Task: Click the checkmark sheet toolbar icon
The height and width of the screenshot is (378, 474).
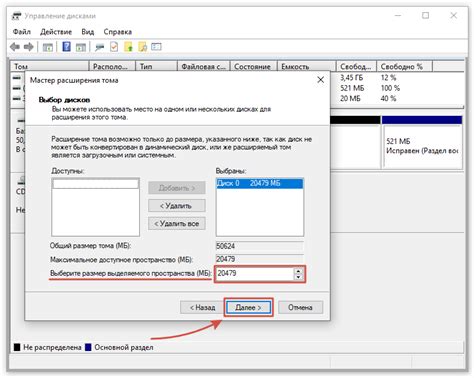Action: [x=114, y=47]
